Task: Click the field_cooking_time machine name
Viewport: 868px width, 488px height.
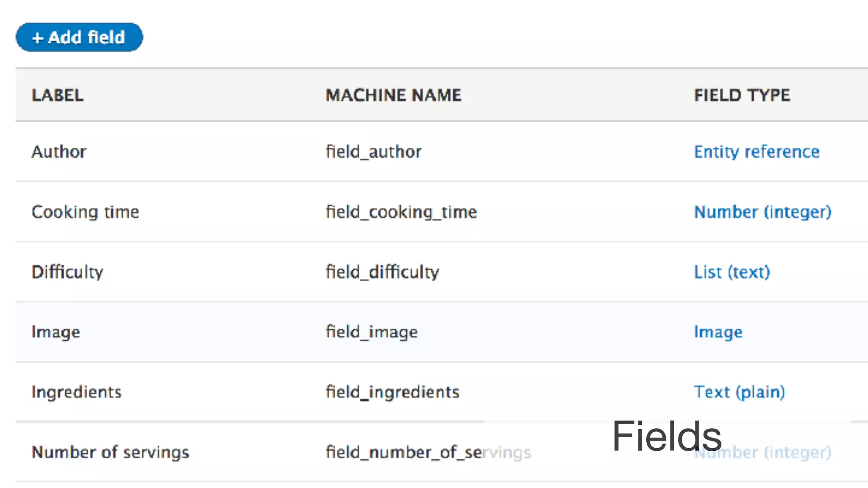Action: pyautogui.click(x=401, y=212)
